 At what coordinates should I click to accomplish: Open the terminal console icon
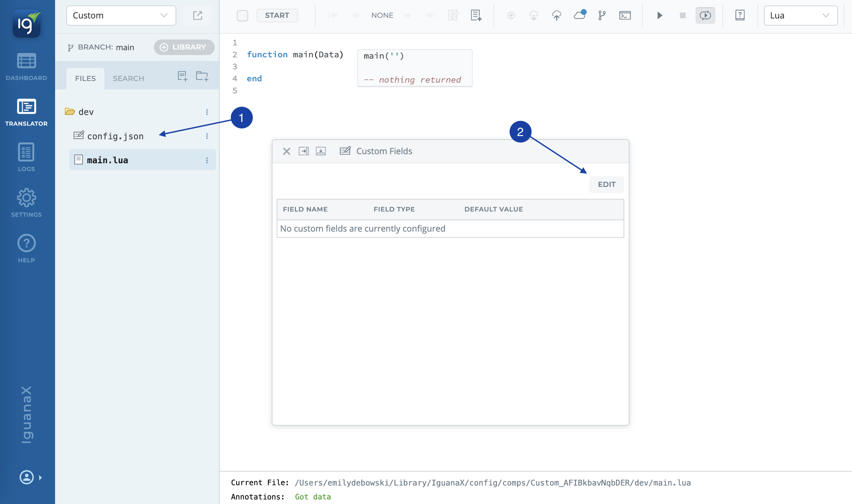(625, 15)
